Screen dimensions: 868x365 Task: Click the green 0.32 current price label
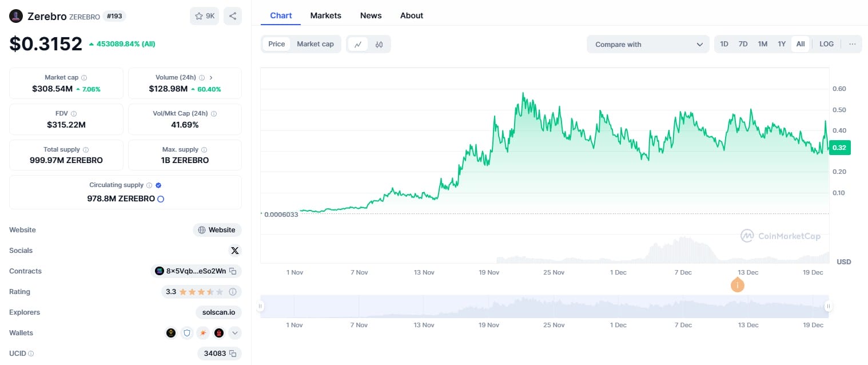(841, 148)
